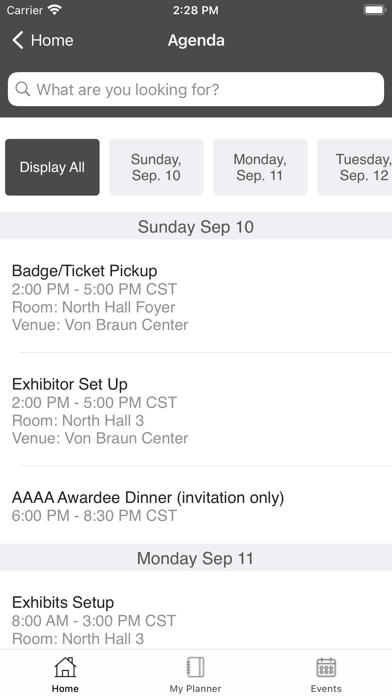
Task: Open the AAAA Awardee Dinner entry
Action: (196, 505)
